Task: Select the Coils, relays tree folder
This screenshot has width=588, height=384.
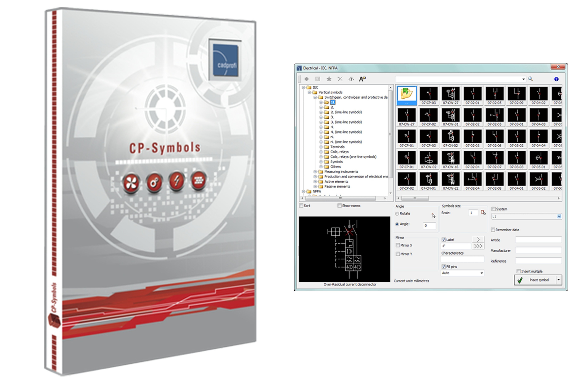Action: (x=339, y=152)
